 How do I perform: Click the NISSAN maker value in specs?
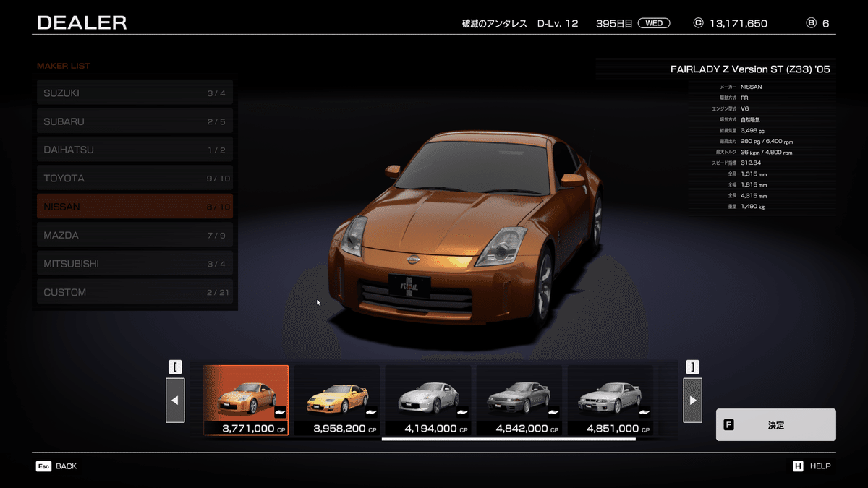click(x=751, y=87)
